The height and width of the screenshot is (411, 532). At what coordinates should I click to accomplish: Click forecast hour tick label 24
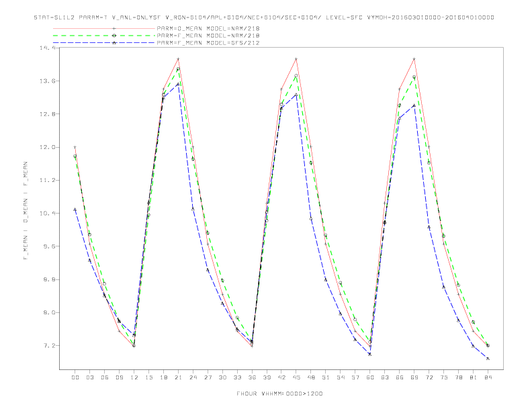pyautogui.click(x=193, y=377)
